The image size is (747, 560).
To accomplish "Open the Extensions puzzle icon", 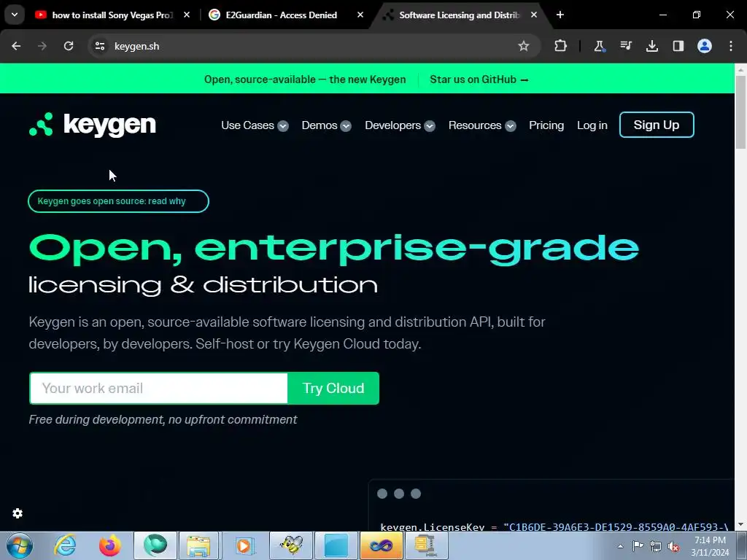I will click(x=561, y=46).
